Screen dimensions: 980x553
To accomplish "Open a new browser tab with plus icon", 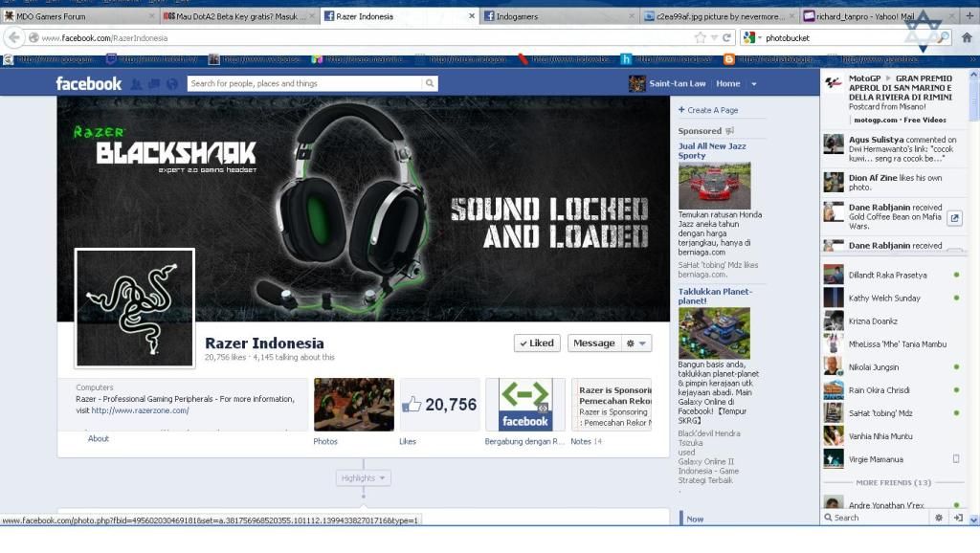I will coord(969,15).
